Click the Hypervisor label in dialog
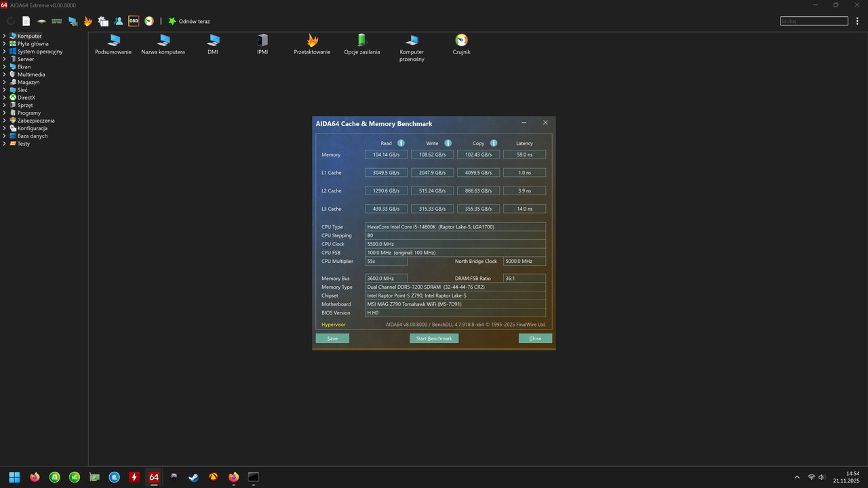 [334, 325]
